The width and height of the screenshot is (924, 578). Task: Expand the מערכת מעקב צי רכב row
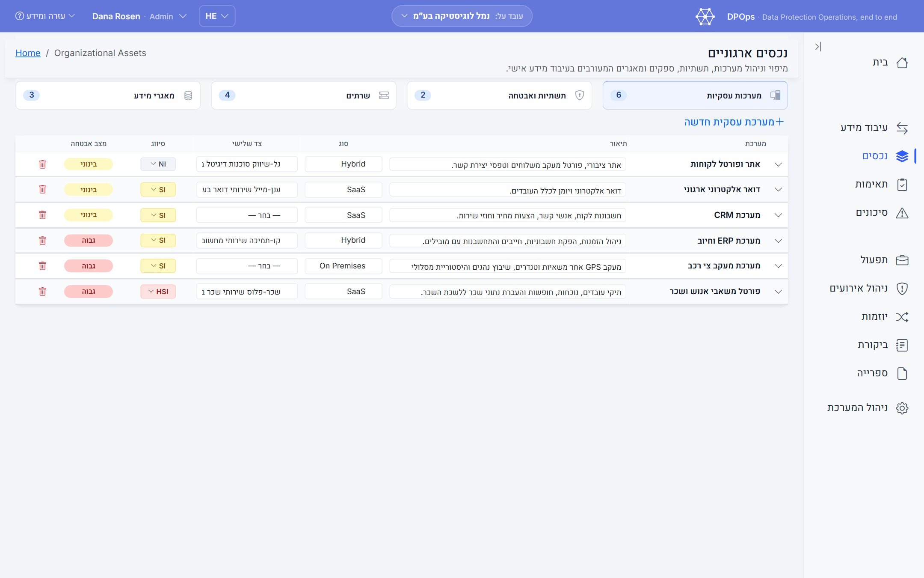tap(778, 266)
